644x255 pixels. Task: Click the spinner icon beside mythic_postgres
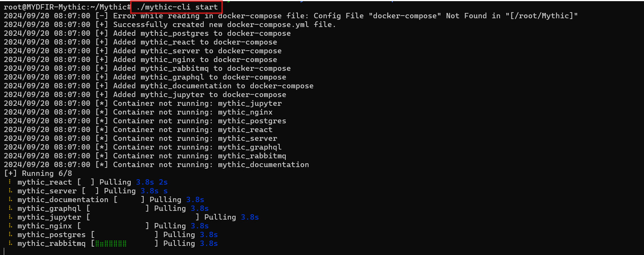pos(10,234)
